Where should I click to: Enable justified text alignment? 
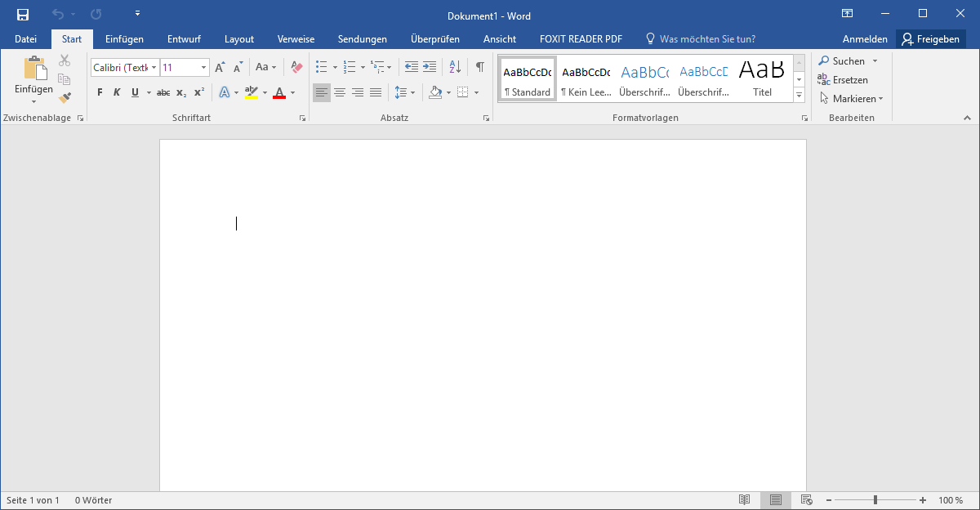(x=375, y=92)
